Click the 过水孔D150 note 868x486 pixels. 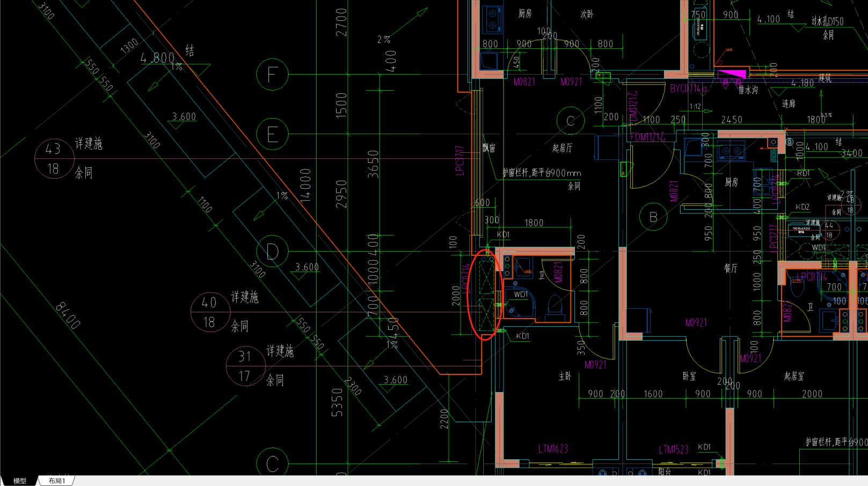(x=827, y=21)
